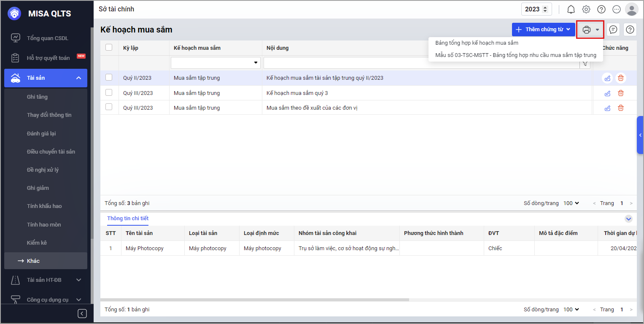Click the Nội dung filter text field
This screenshot has width=644, height=324.
pos(422,63)
